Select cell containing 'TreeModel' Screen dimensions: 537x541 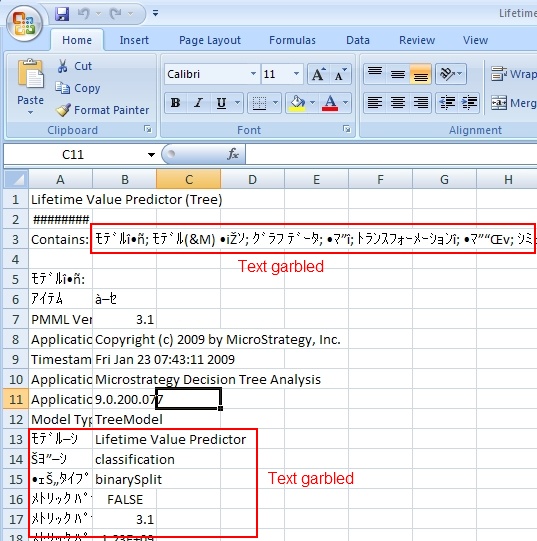click(124, 420)
